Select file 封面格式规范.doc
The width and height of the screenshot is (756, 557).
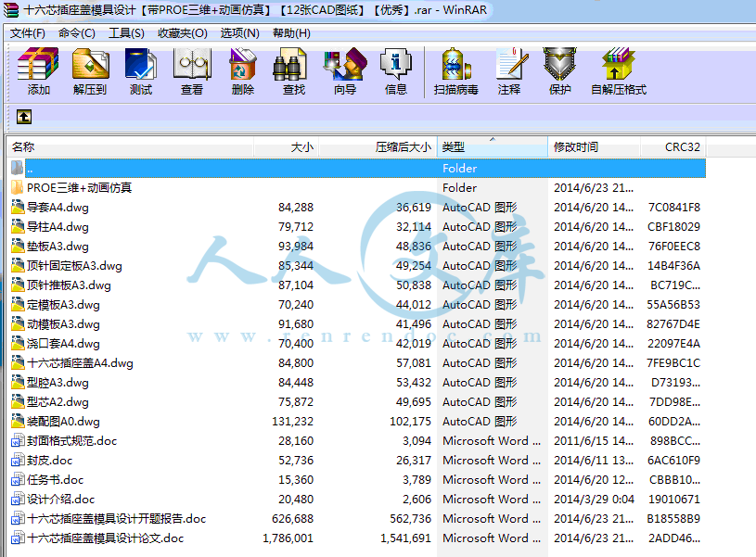[x=71, y=441]
